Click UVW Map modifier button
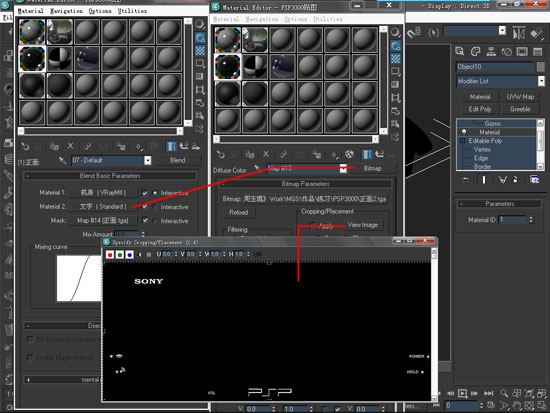550x413 pixels. (x=520, y=96)
